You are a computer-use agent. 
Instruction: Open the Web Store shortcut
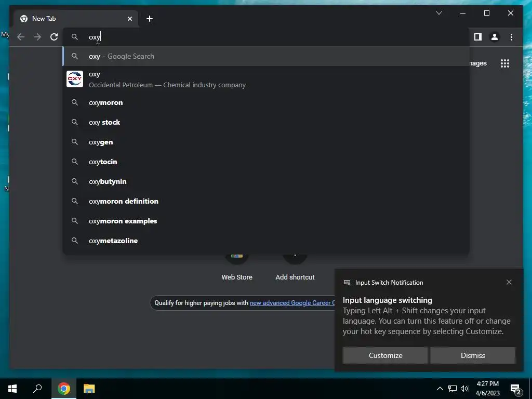(237, 268)
